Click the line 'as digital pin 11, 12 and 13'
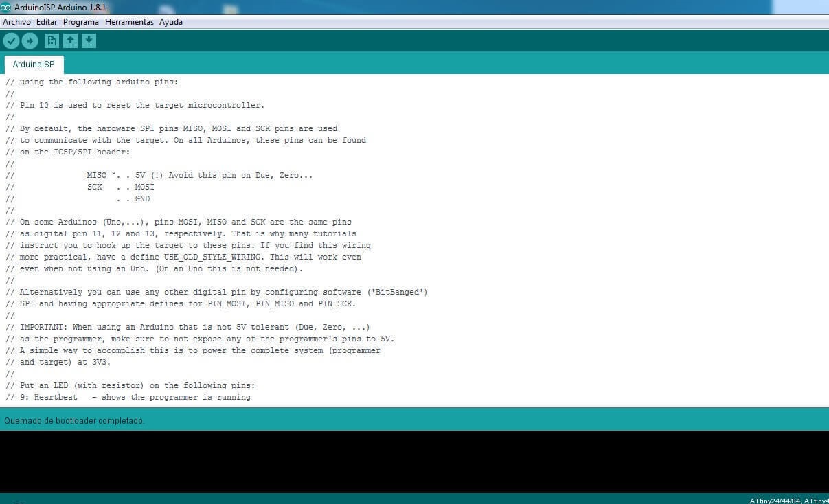 coord(181,233)
